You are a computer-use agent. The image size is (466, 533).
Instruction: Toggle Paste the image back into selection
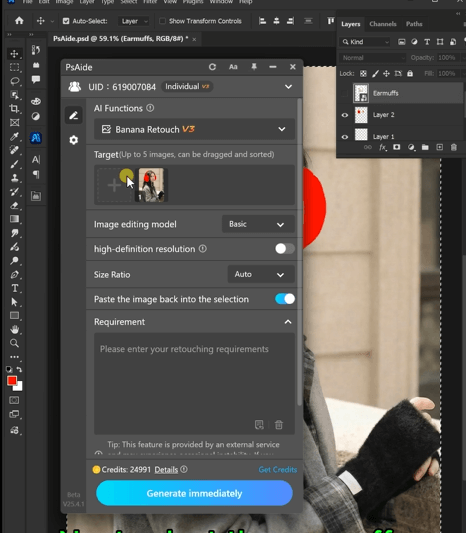click(285, 299)
